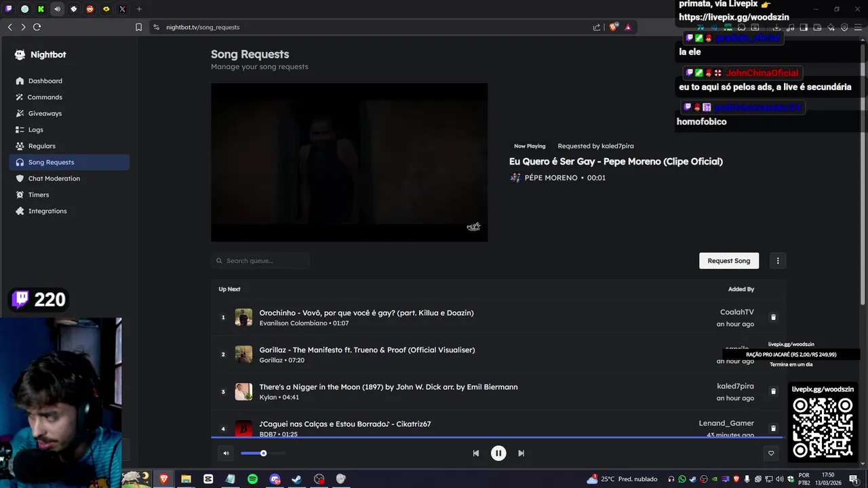Click the Gorillaz song thumbnail
Image resolution: width=868 pixels, height=488 pixels.
243,354
